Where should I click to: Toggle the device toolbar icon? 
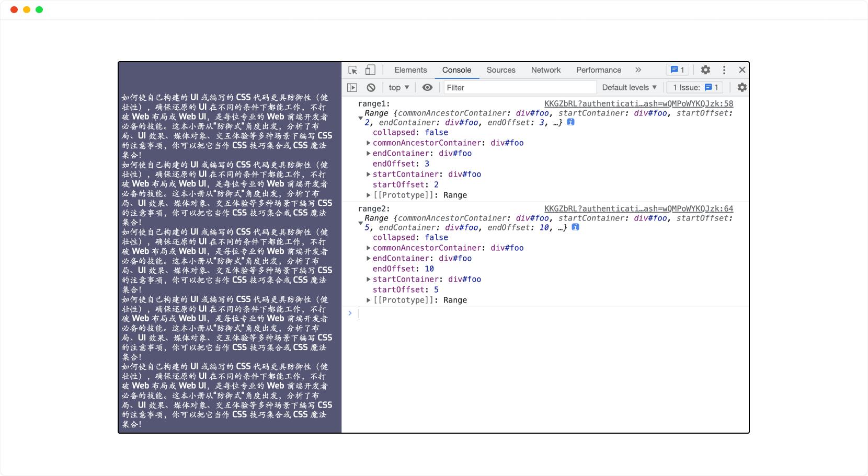(370, 70)
